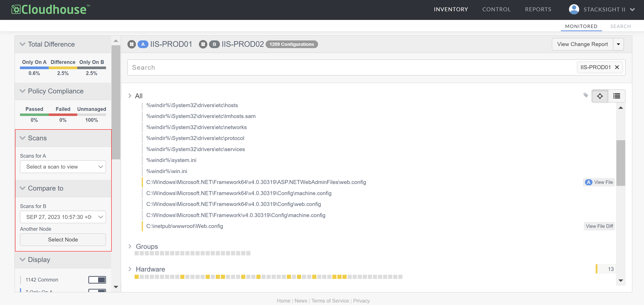
Task: Switch to the Search tab
Action: [x=620, y=26]
